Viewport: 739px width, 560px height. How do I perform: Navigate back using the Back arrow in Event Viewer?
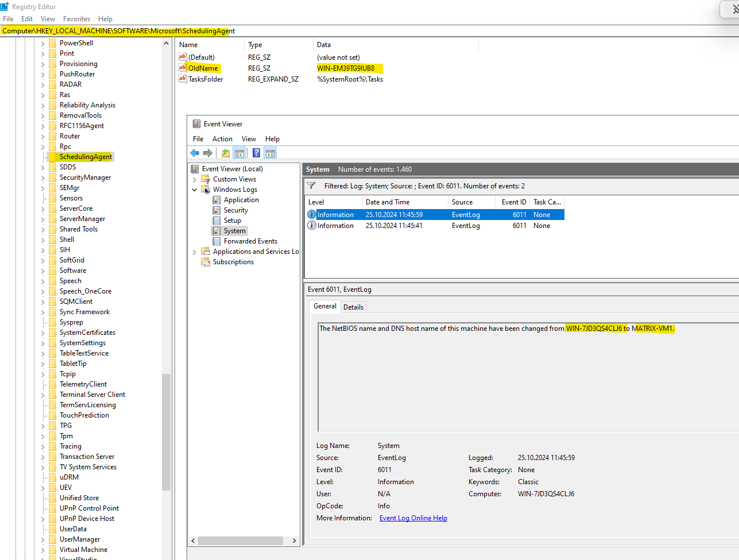click(195, 153)
